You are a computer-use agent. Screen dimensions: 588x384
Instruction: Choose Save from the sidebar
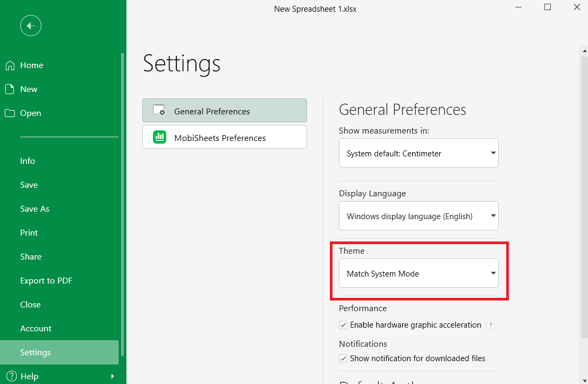29,185
